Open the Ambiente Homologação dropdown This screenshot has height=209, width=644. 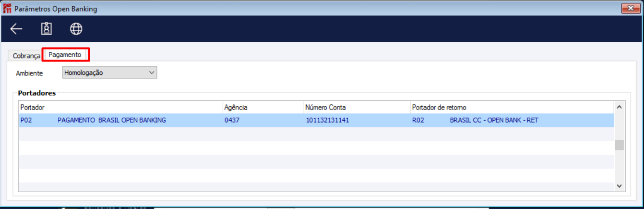click(x=109, y=73)
